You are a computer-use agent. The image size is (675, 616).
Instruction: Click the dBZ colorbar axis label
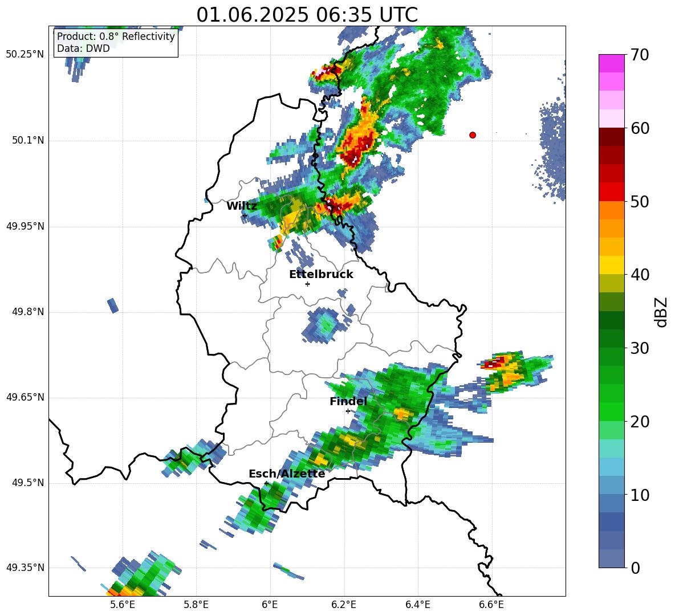(661, 312)
